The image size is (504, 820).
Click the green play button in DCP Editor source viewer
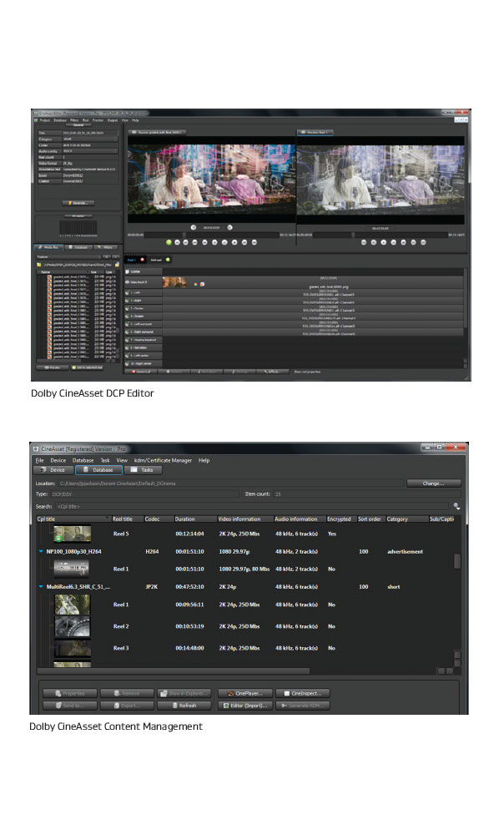tap(169, 242)
